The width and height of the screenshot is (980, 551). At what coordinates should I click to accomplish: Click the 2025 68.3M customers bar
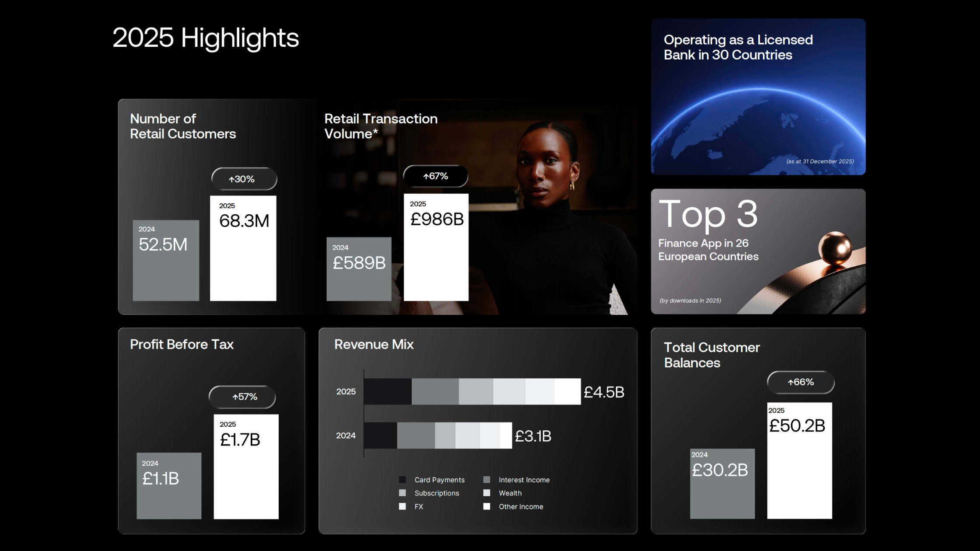tap(243, 258)
